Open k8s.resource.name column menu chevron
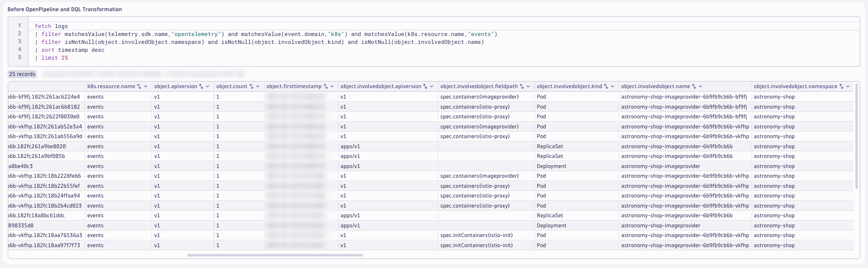 (146, 86)
